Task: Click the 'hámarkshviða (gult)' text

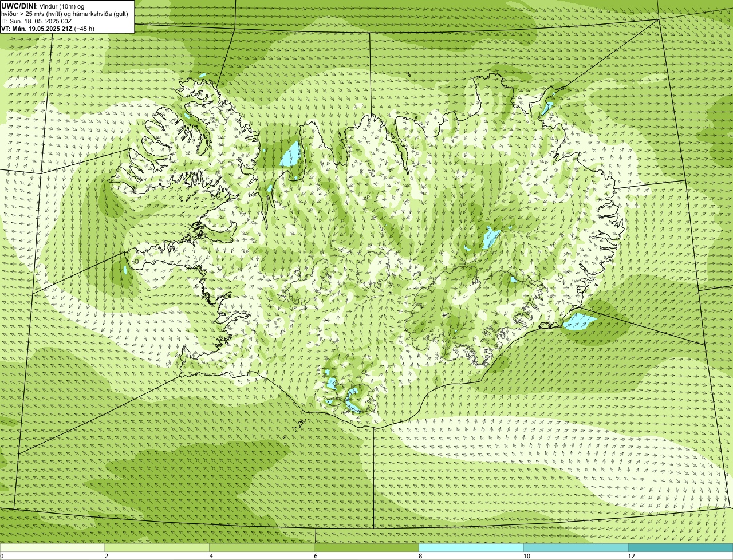Action: (x=101, y=13)
